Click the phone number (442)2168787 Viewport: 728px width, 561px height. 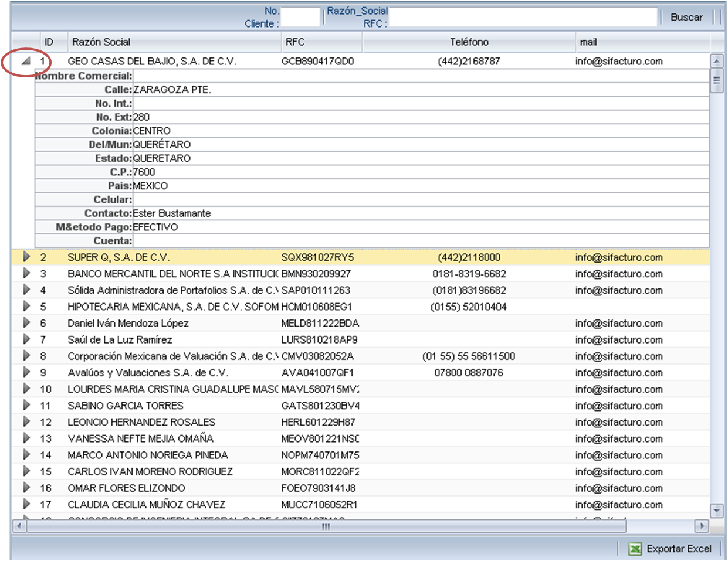[x=469, y=61]
